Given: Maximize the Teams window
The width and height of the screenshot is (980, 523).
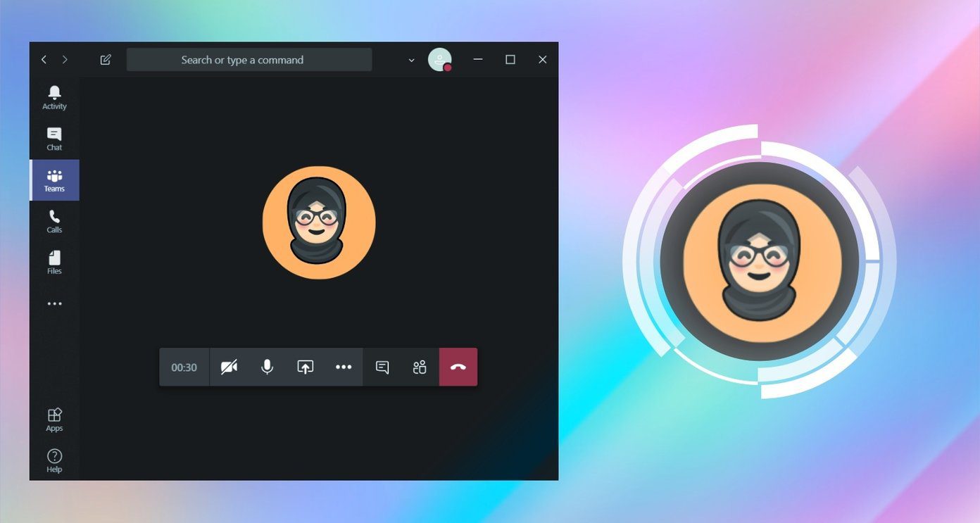Looking at the screenshot, I should [510, 60].
